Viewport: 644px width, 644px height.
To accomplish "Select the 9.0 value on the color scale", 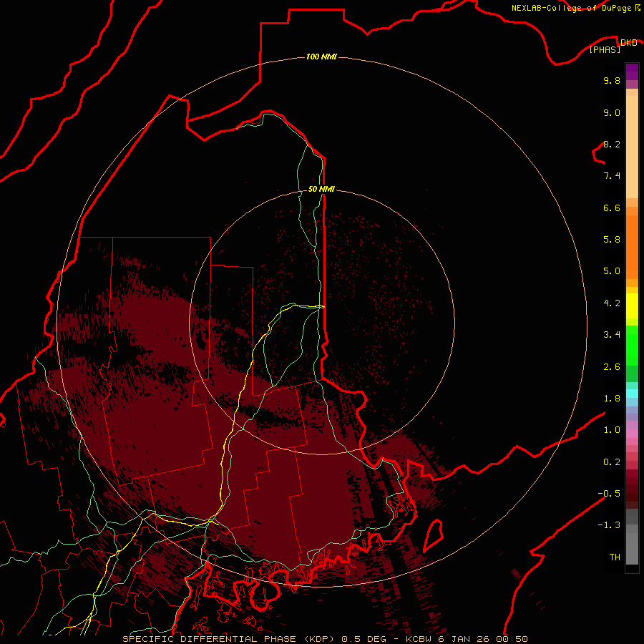I will (x=612, y=112).
